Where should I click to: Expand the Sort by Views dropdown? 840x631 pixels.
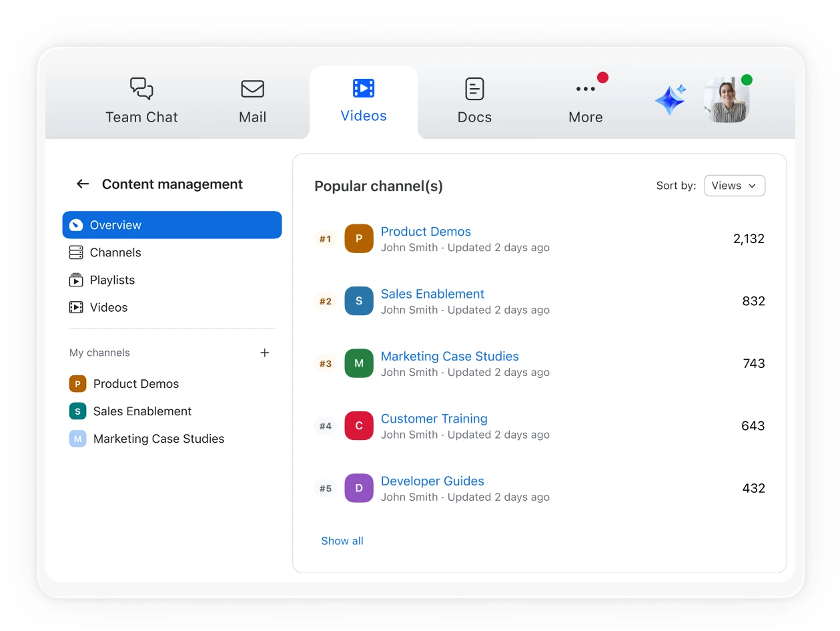pos(734,186)
